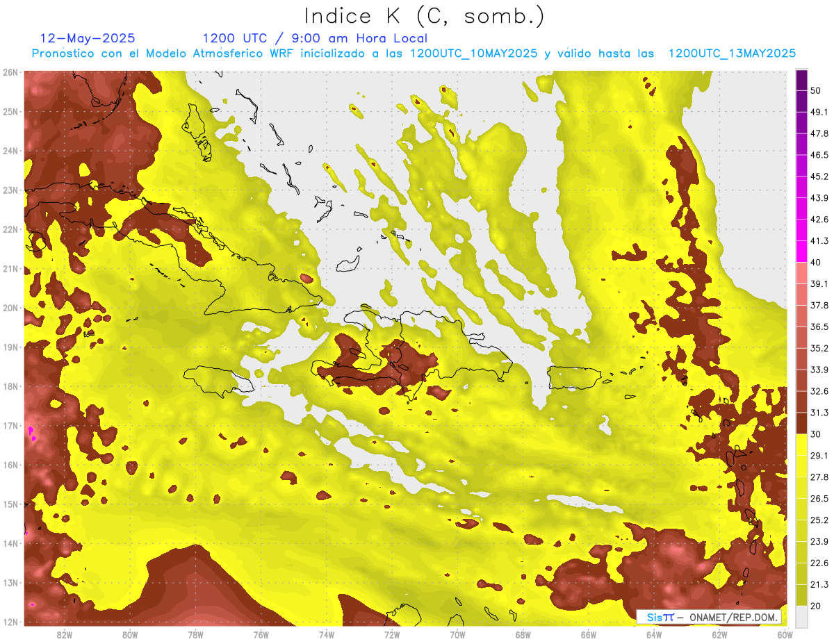This screenshot has height=644, width=834.
Task: Select the latitude axis label "12N"
Action: pos(10,622)
